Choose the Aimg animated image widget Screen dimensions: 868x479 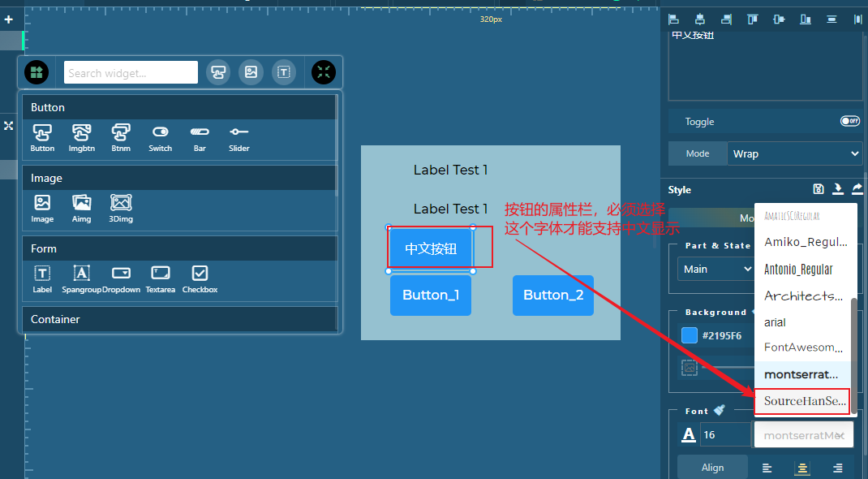(81, 208)
